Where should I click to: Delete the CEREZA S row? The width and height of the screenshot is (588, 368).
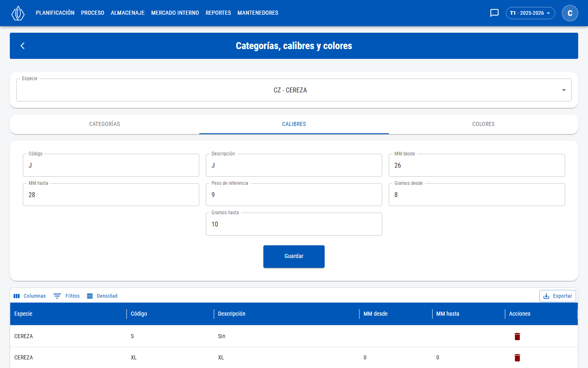(x=517, y=337)
